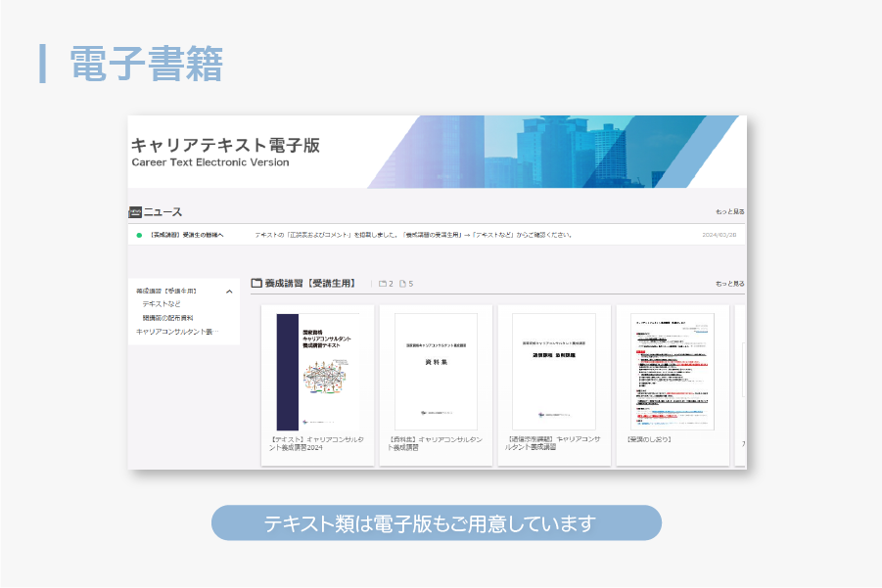
Task: Click the ニュース section icon
Action: point(136,209)
